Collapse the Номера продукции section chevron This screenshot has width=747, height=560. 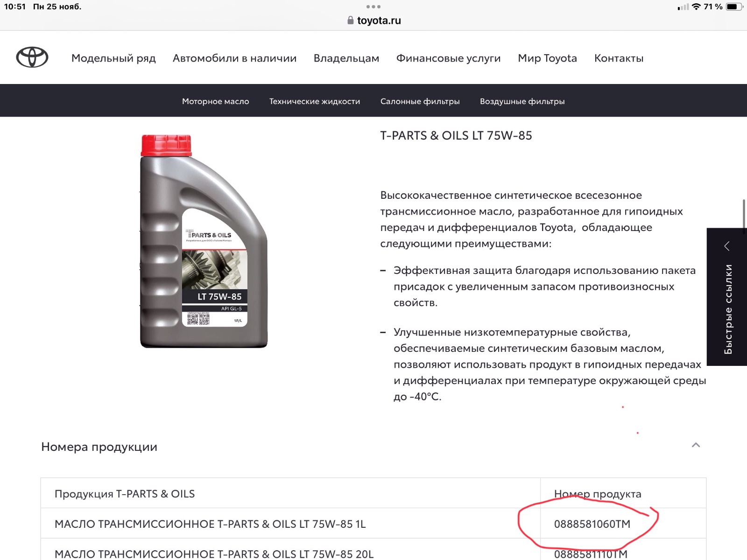click(696, 445)
